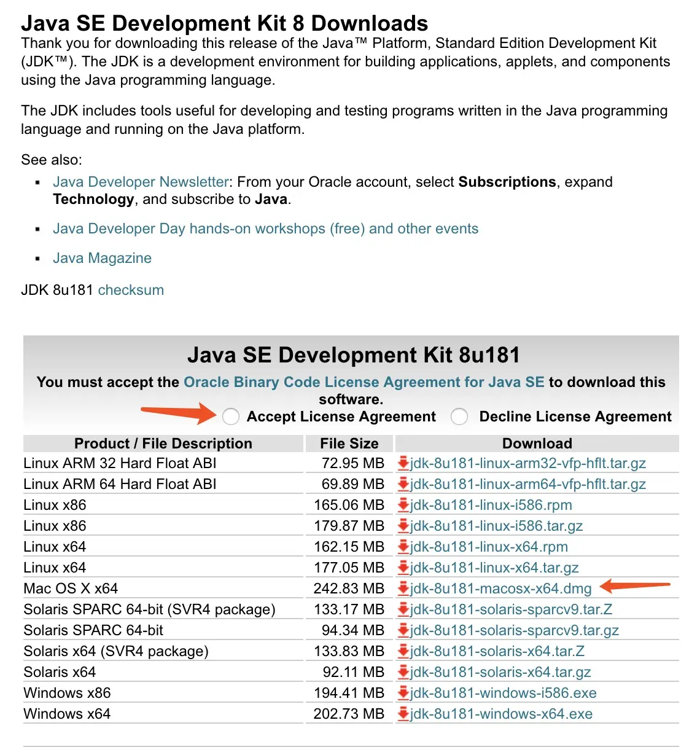Download jdk-8u181-solaris-x64.tar.gz file link
The image size is (700, 747).
tap(500, 672)
